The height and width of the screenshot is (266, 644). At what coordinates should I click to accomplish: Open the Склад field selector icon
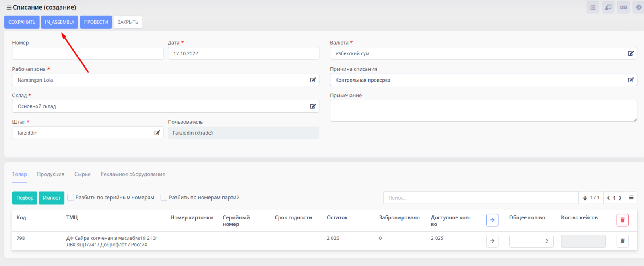(313, 106)
